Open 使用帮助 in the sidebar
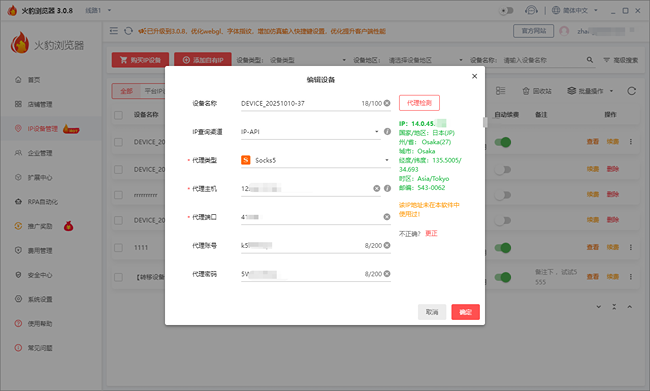Image resolution: width=650 pixels, height=391 pixels. point(40,324)
